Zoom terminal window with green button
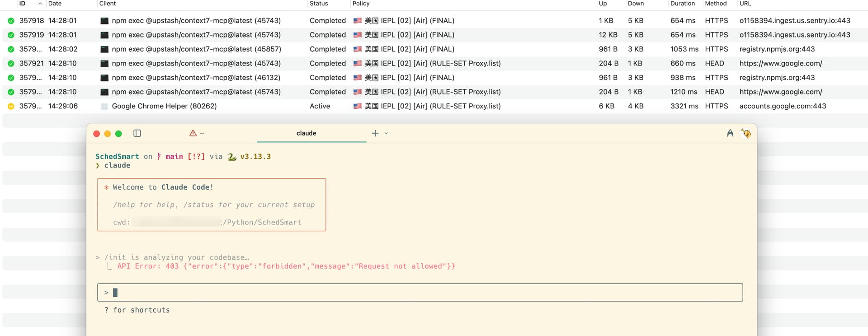The height and width of the screenshot is (336, 868). click(x=118, y=134)
